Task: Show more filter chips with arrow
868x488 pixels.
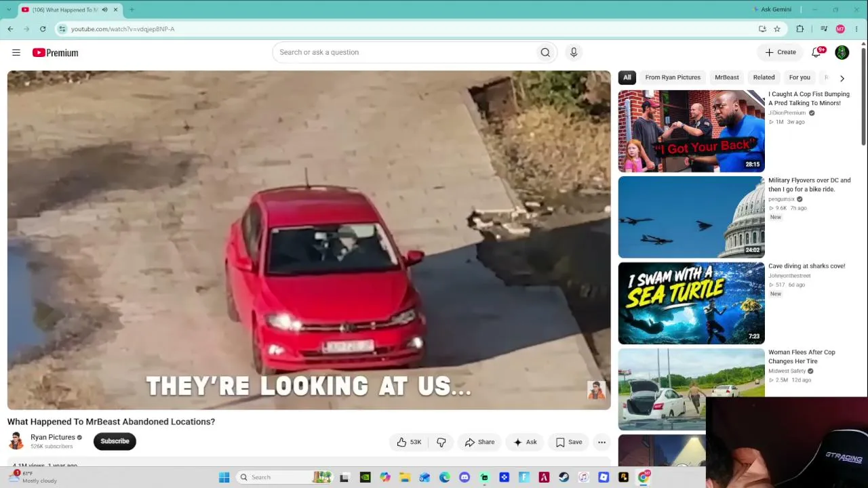Action: (x=842, y=78)
